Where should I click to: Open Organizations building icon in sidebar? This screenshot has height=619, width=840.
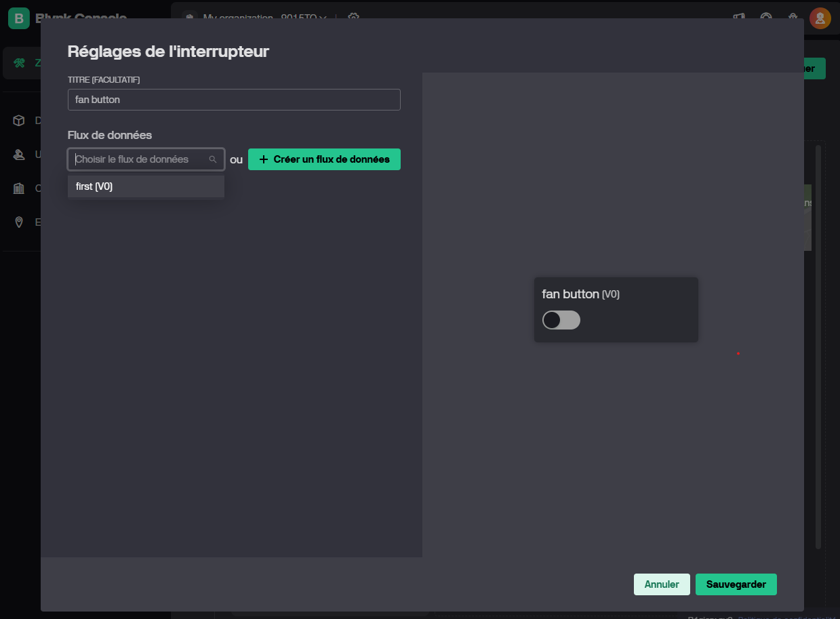(19, 188)
